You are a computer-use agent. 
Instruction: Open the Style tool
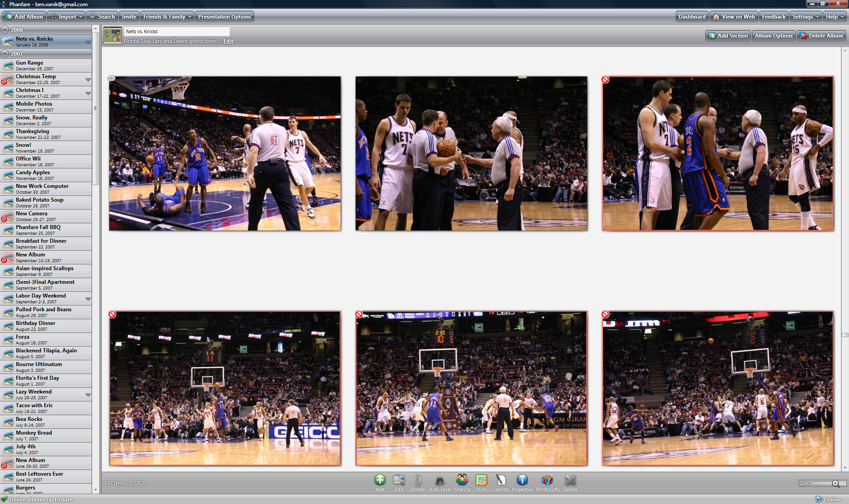click(481, 481)
